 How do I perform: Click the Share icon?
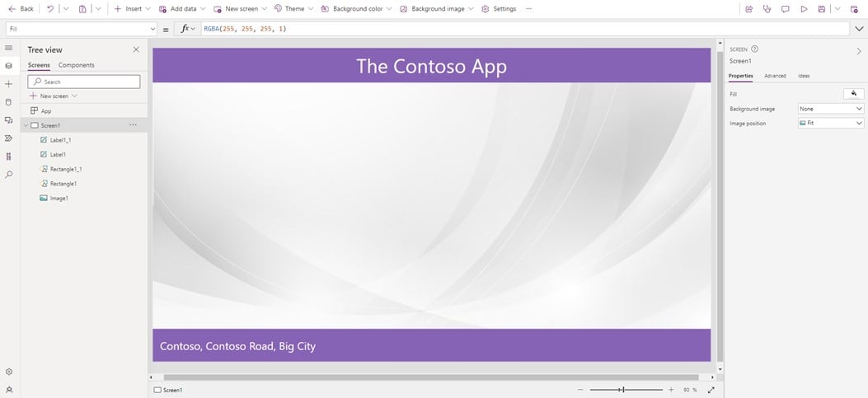click(749, 9)
